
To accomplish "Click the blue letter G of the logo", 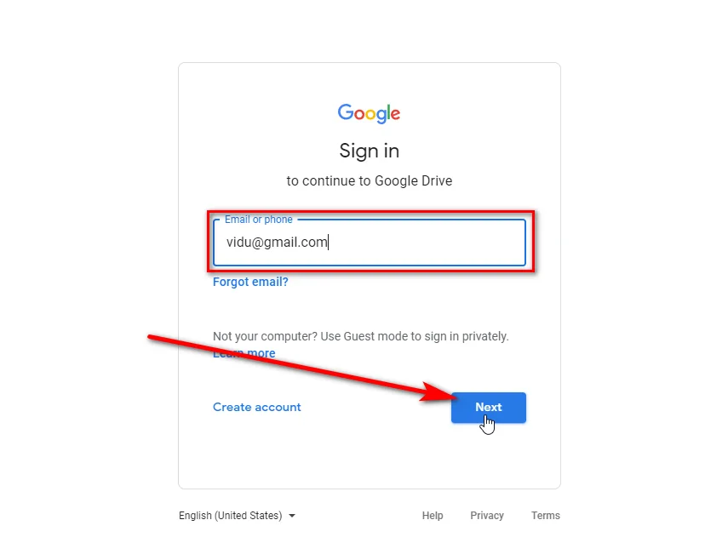I will [346, 111].
